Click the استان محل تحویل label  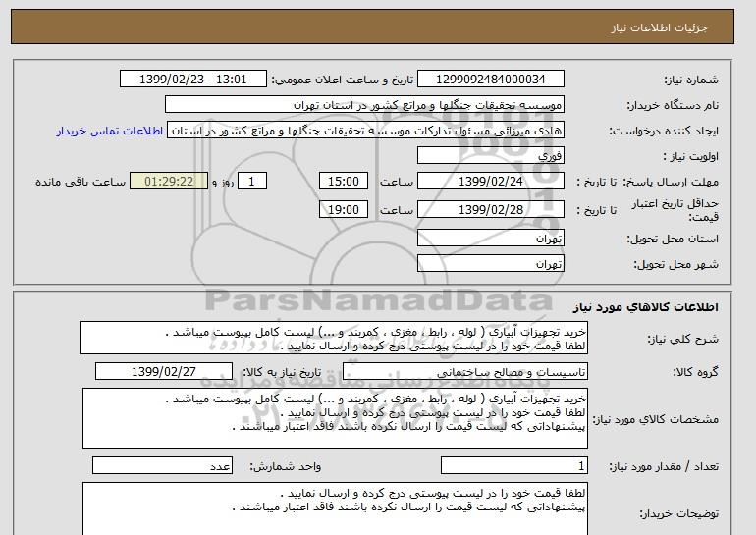click(673, 239)
